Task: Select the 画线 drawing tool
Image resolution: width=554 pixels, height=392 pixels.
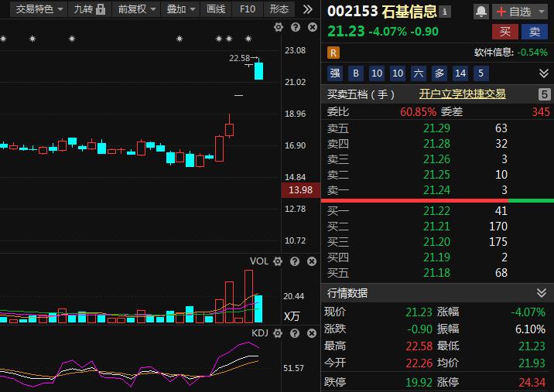Action: 216,9
